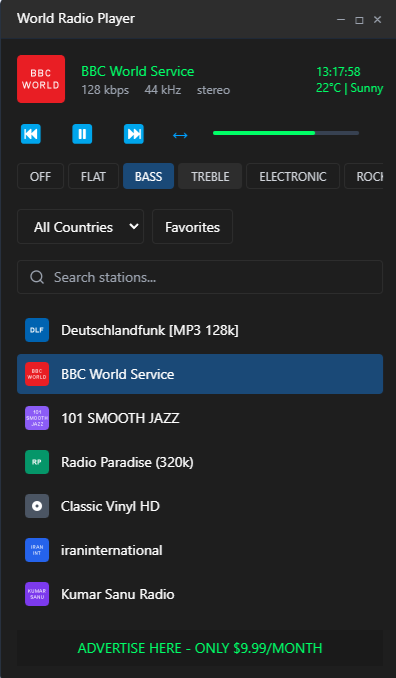Open the ADVERTISE HERE banner
Image resolution: width=396 pixels, height=678 pixels.
click(x=200, y=648)
